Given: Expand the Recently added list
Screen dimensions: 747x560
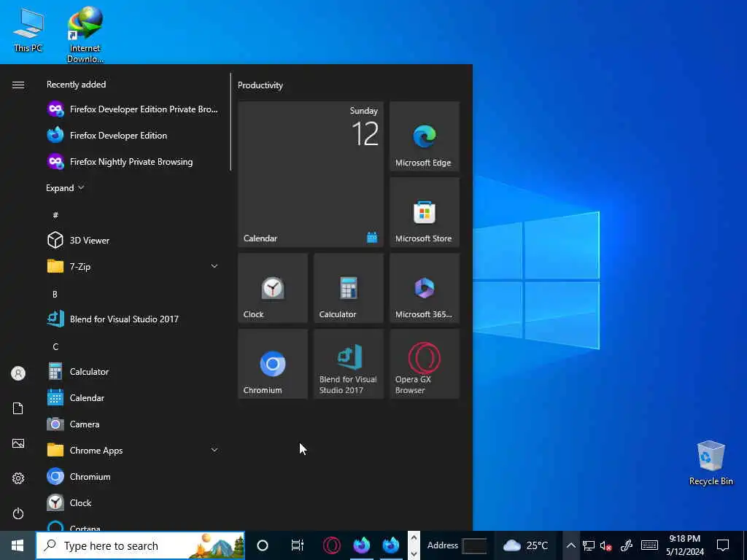Looking at the screenshot, I should (x=65, y=187).
